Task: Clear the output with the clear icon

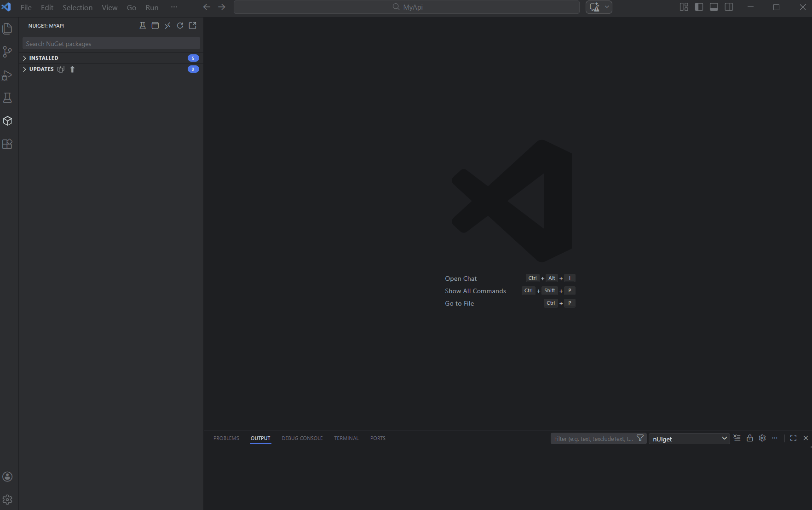Action: point(737,438)
